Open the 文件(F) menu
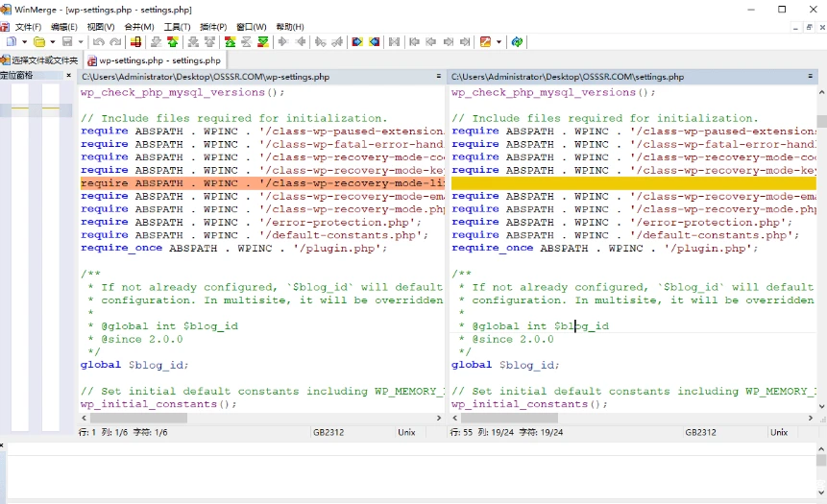 (28, 27)
